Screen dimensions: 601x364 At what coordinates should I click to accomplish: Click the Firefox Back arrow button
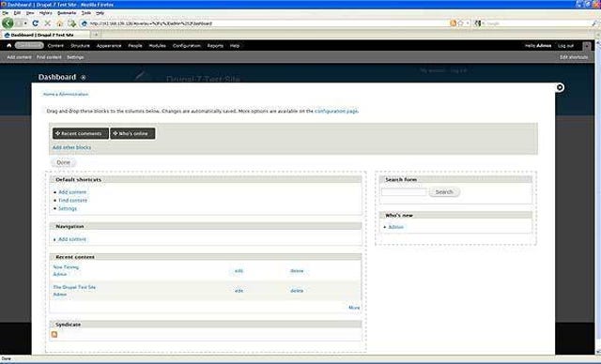click(8, 23)
